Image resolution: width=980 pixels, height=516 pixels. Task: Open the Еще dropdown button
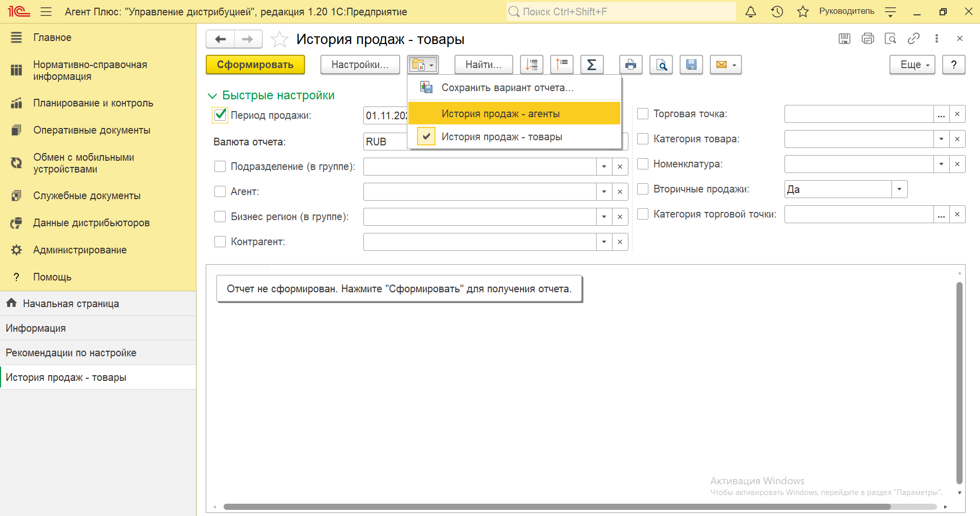(912, 65)
